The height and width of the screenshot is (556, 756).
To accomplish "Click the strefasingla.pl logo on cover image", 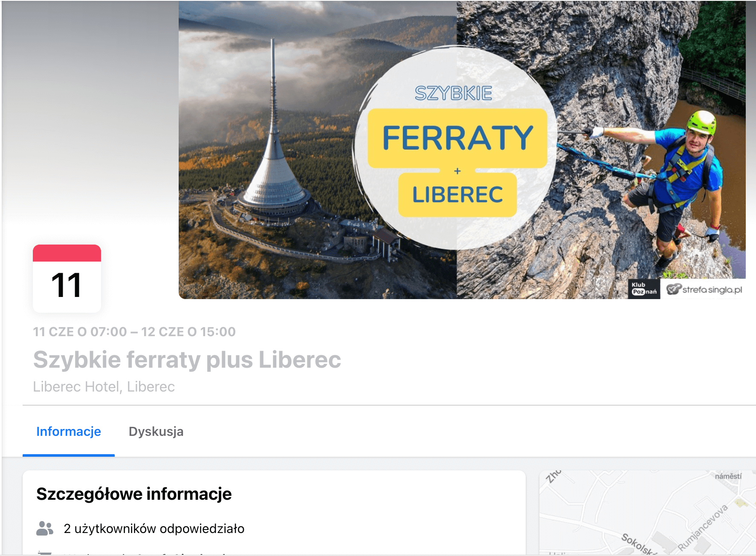I will coord(704,289).
